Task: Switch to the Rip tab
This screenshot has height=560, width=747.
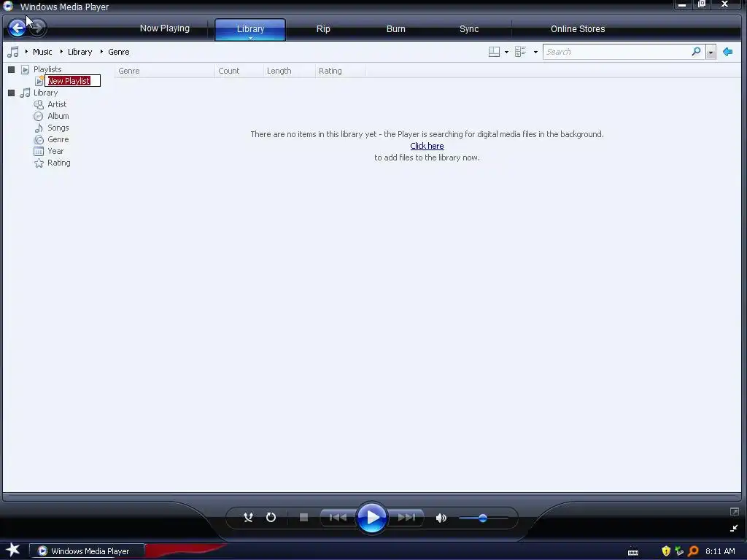Action: [x=323, y=29]
